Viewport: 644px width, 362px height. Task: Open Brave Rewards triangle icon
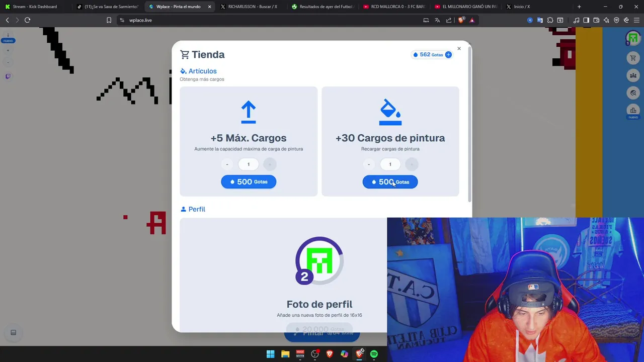click(472, 20)
